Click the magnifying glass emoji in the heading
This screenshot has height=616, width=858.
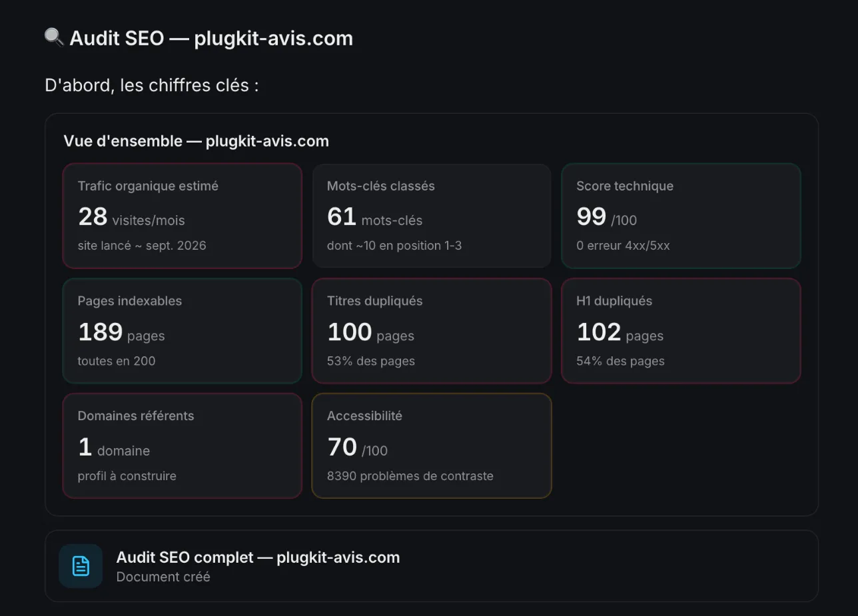coord(54,37)
